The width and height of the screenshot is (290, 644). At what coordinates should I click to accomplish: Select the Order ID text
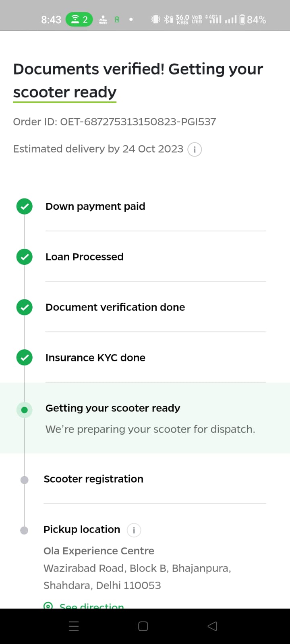tap(114, 122)
